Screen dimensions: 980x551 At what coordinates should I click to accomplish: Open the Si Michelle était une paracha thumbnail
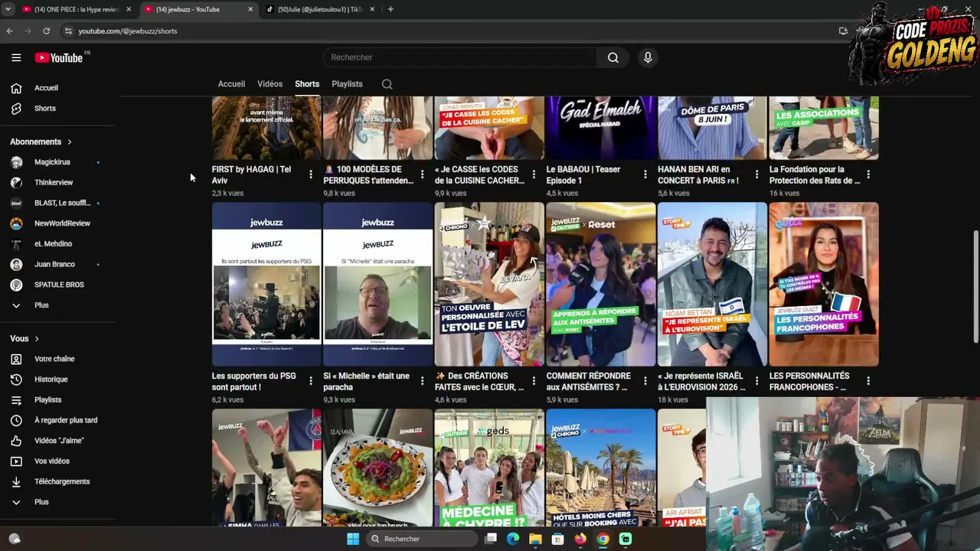tap(377, 284)
